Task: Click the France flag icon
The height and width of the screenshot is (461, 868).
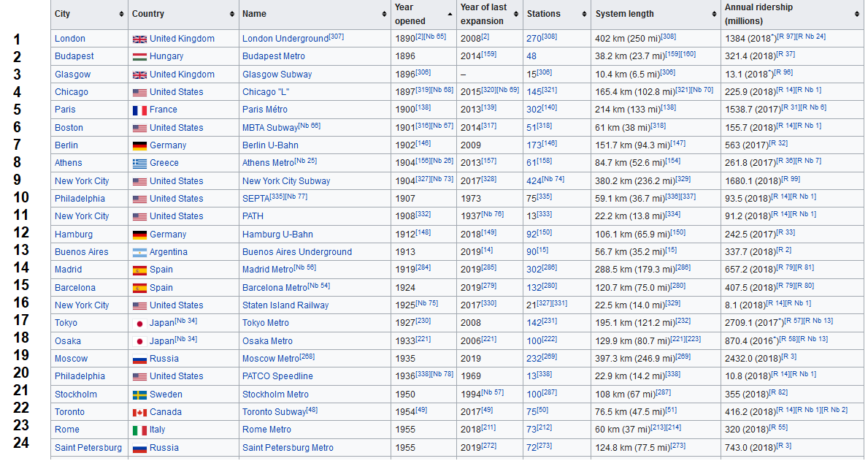Action: coord(139,110)
